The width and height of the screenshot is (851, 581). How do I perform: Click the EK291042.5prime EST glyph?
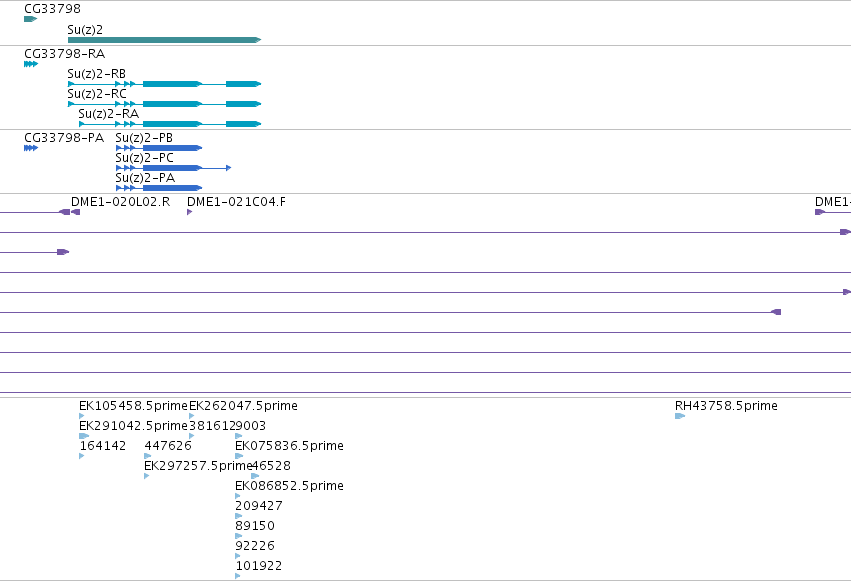(x=84, y=436)
